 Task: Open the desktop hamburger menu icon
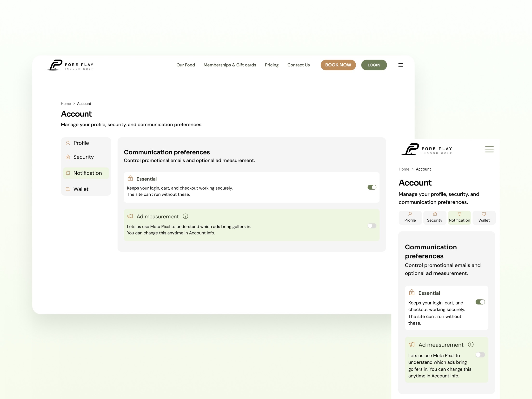[x=401, y=65]
